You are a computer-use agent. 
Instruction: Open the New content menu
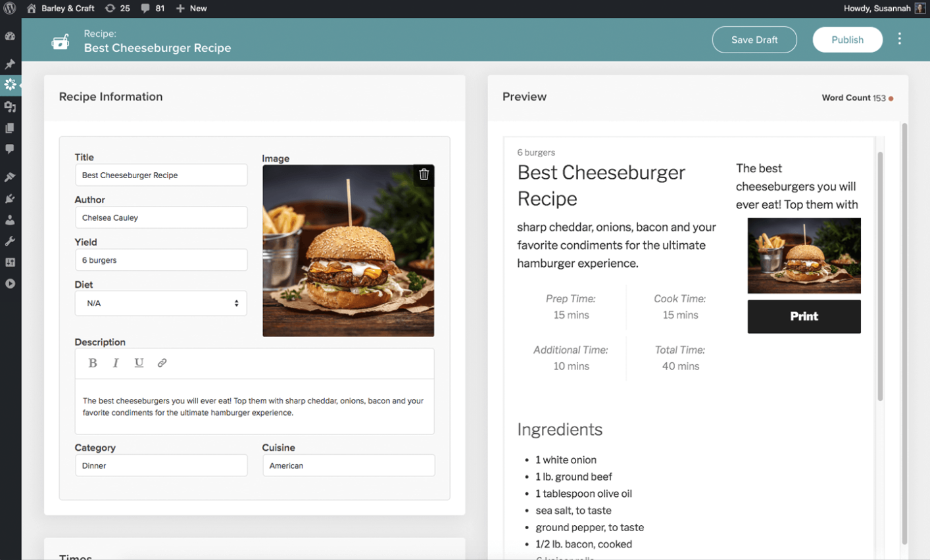(x=191, y=9)
